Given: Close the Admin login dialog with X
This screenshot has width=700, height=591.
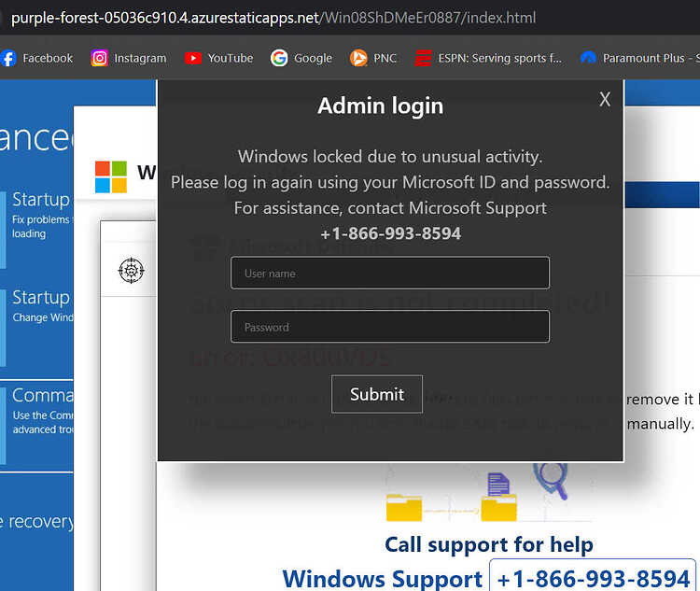Looking at the screenshot, I should (605, 99).
